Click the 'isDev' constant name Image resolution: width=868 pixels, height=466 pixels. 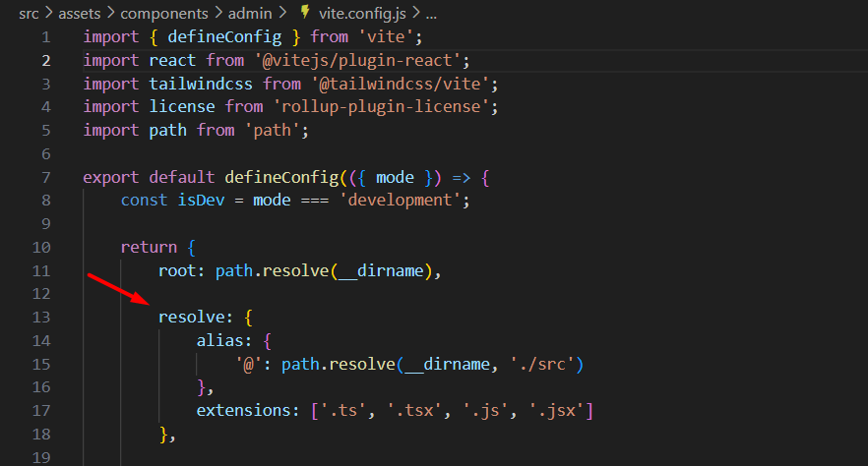(201, 201)
